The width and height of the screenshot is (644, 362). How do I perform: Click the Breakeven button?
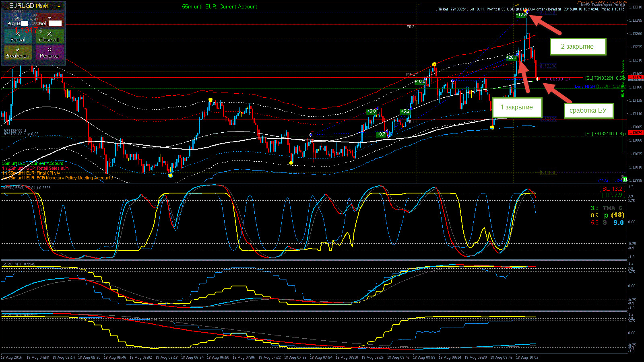(x=18, y=52)
